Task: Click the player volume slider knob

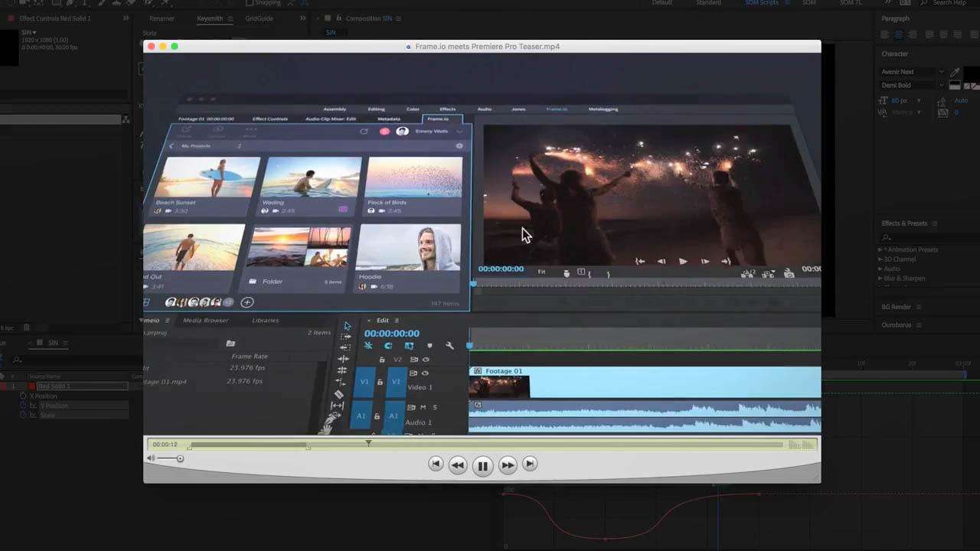Action: pos(180,458)
